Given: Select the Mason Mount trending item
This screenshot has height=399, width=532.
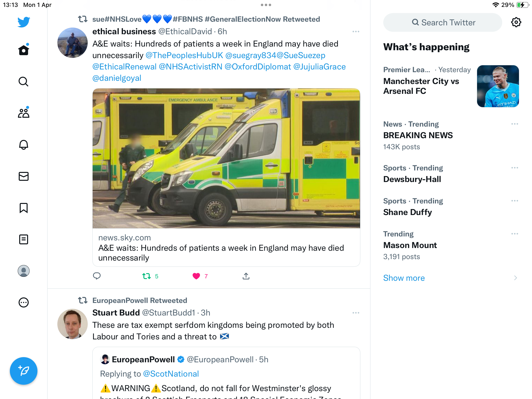Looking at the screenshot, I should pos(451,245).
